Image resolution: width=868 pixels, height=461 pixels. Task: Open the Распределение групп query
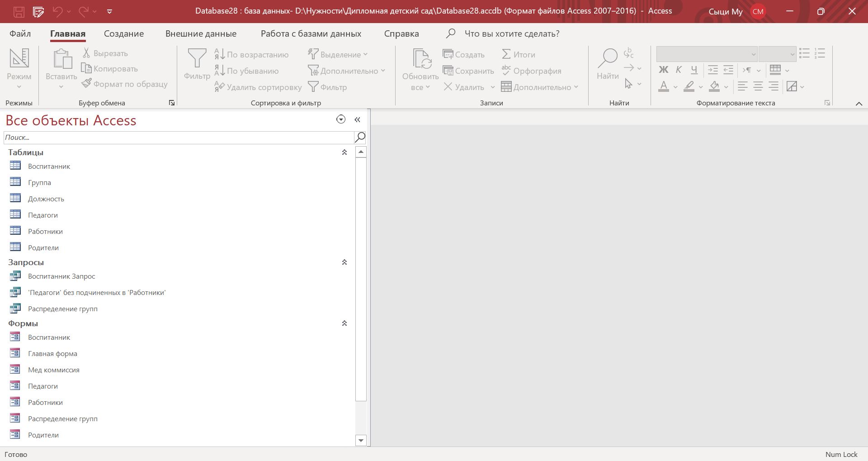coord(62,309)
